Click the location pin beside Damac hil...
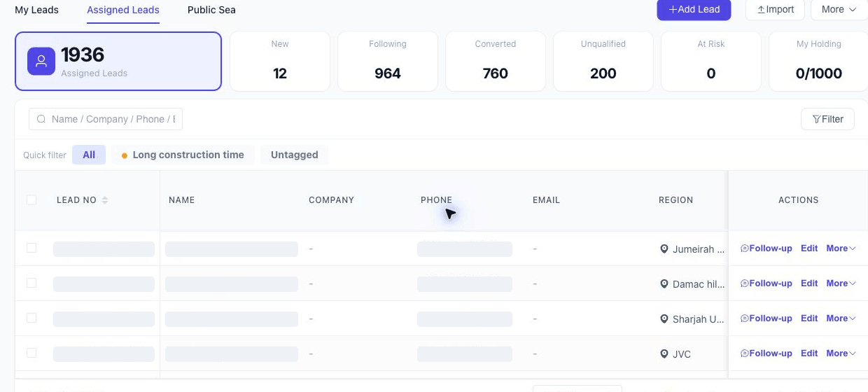The height and width of the screenshot is (392, 868). click(x=664, y=283)
